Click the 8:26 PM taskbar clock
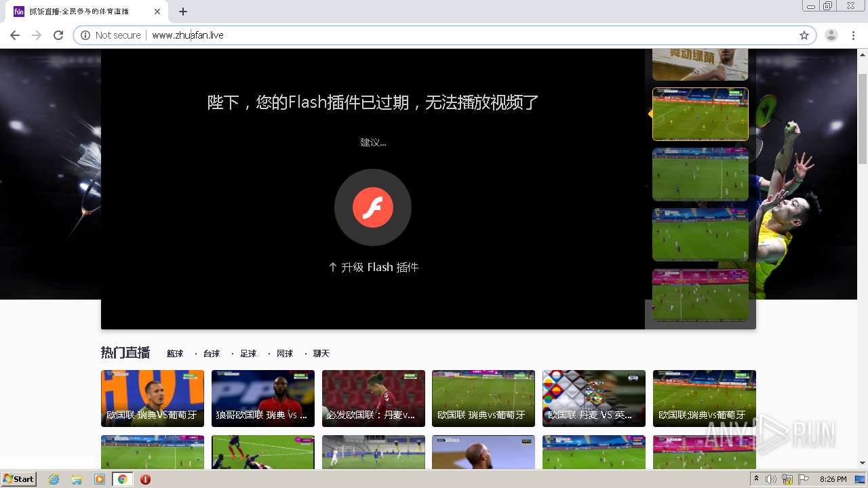868x488 pixels. tap(833, 479)
